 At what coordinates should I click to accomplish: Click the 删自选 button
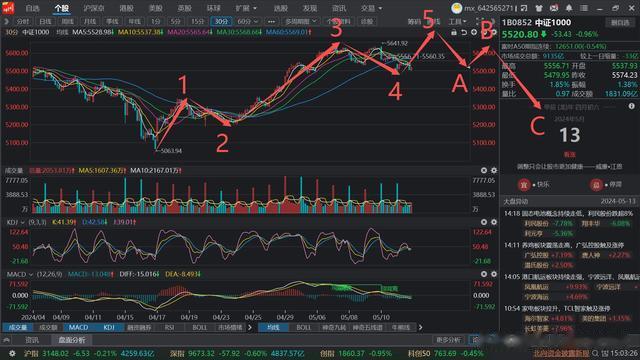tap(620, 23)
